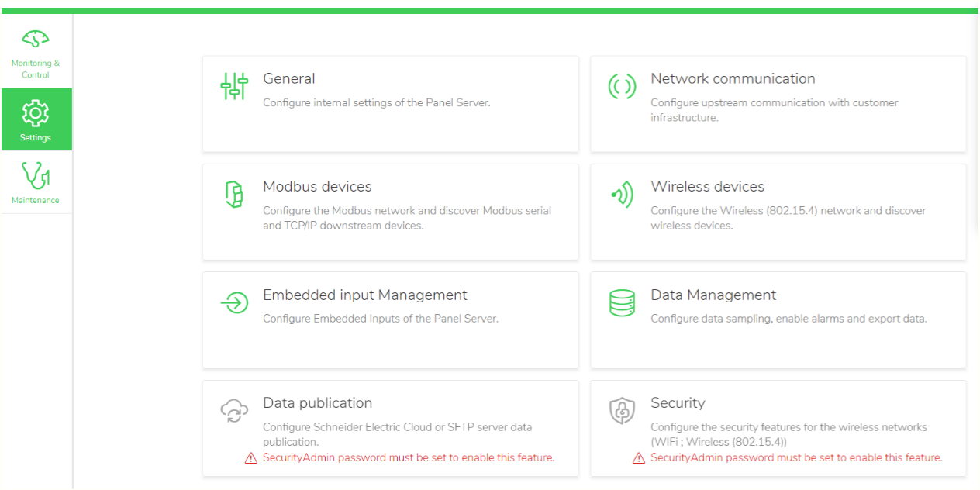Open the Monitoring & Control gauge icon

point(36,39)
